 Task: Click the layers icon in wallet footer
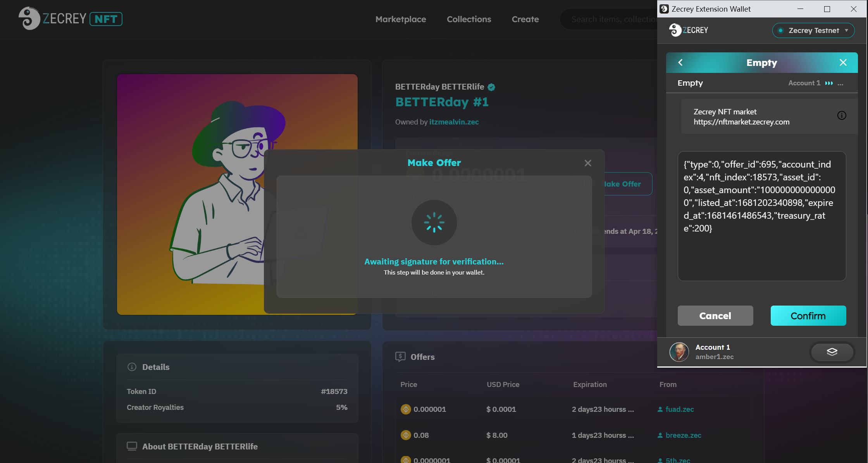point(832,352)
